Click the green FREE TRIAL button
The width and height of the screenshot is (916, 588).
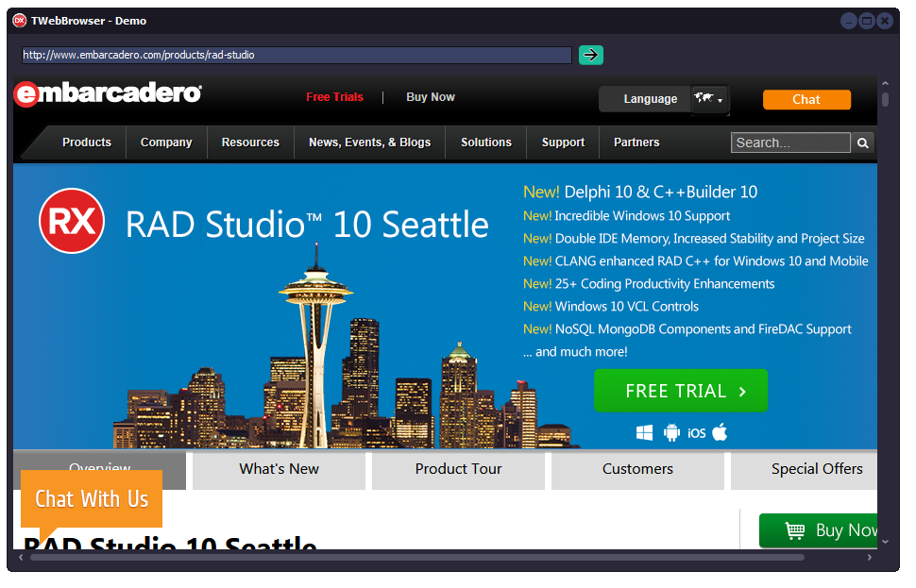point(681,391)
